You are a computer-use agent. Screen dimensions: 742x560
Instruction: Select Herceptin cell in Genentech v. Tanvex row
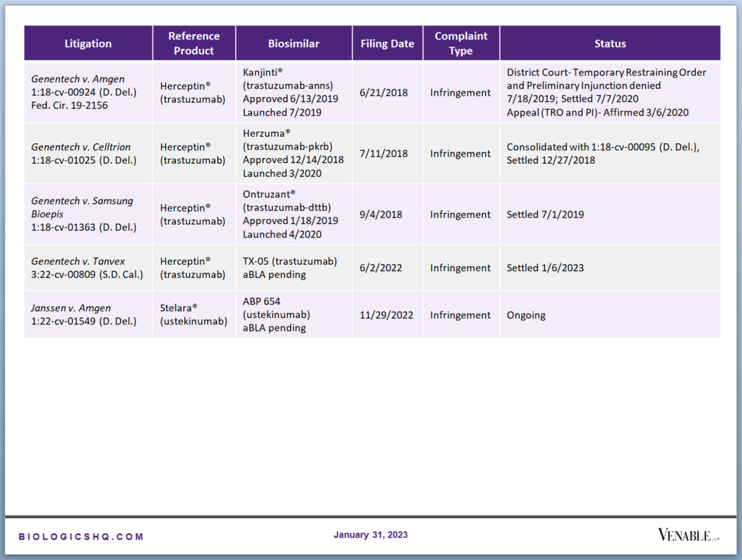(194, 267)
